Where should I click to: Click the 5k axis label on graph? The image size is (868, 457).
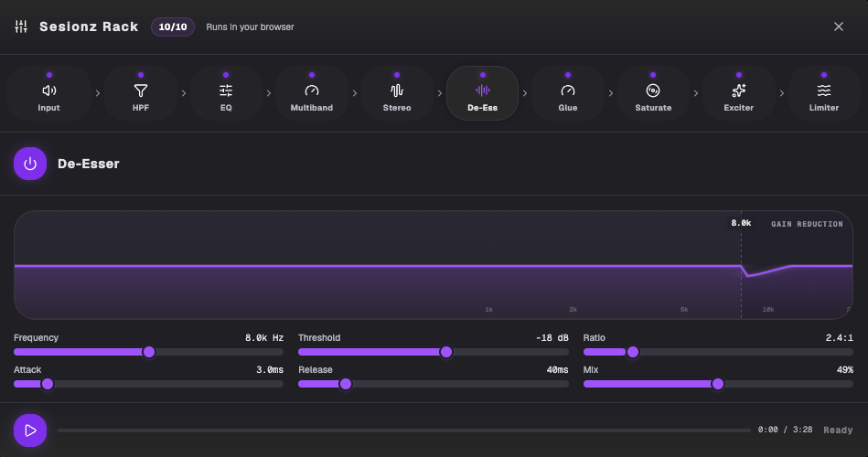[x=684, y=309]
